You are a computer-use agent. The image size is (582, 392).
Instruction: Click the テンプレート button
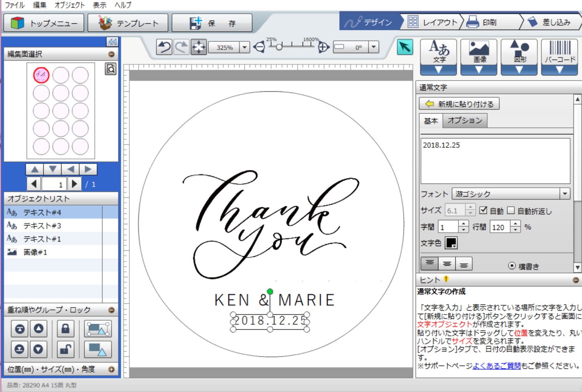coord(128,23)
